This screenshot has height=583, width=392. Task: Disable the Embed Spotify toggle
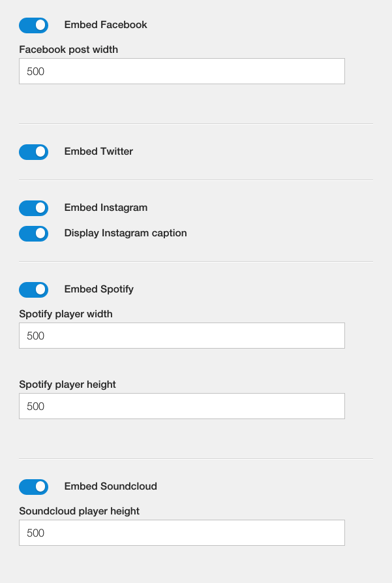(x=33, y=290)
